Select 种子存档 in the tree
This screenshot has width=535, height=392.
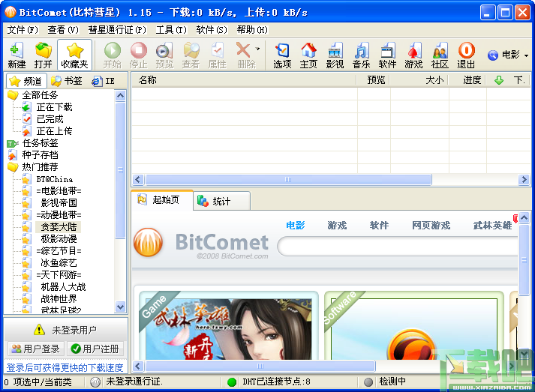point(40,154)
